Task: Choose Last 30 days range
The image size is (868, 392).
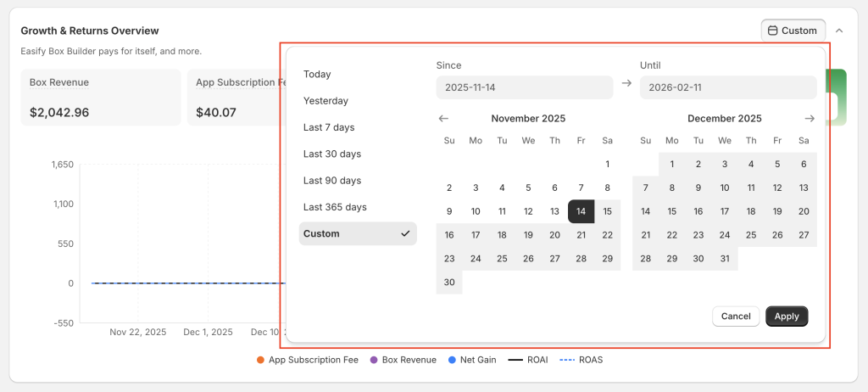Action: pyautogui.click(x=332, y=154)
